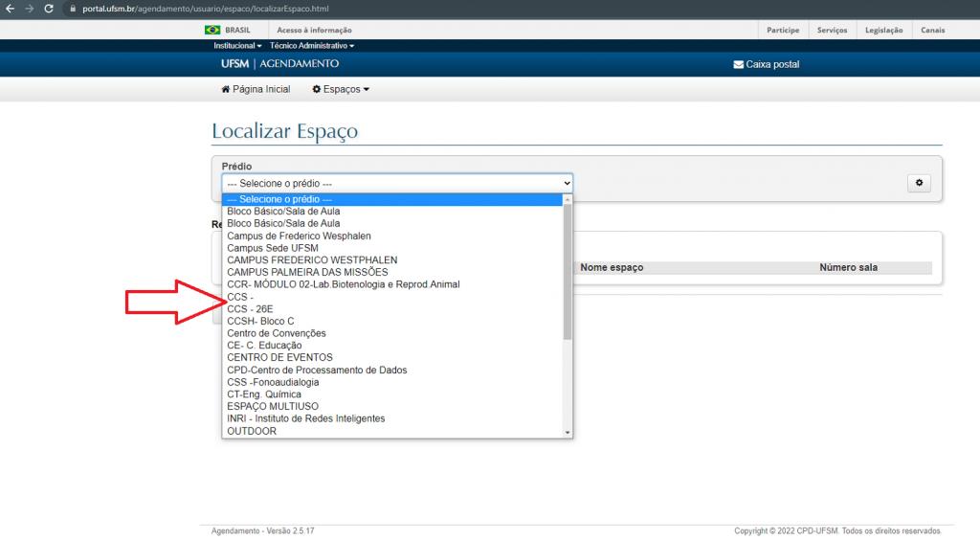Image resolution: width=980 pixels, height=540 pixels.
Task: Open Caixa postal mail icon
Action: [x=738, y=65]
